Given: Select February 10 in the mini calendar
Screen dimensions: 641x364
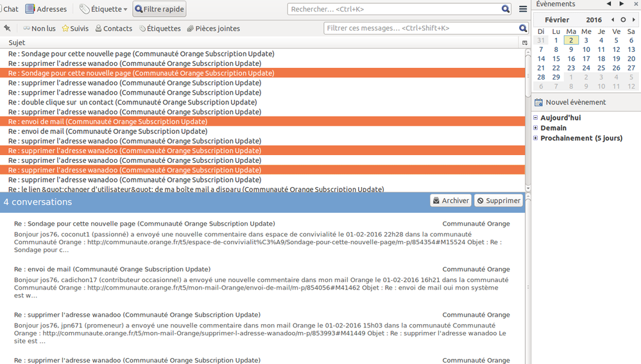Looking at the screenshot, I should (x=586, y=49).
